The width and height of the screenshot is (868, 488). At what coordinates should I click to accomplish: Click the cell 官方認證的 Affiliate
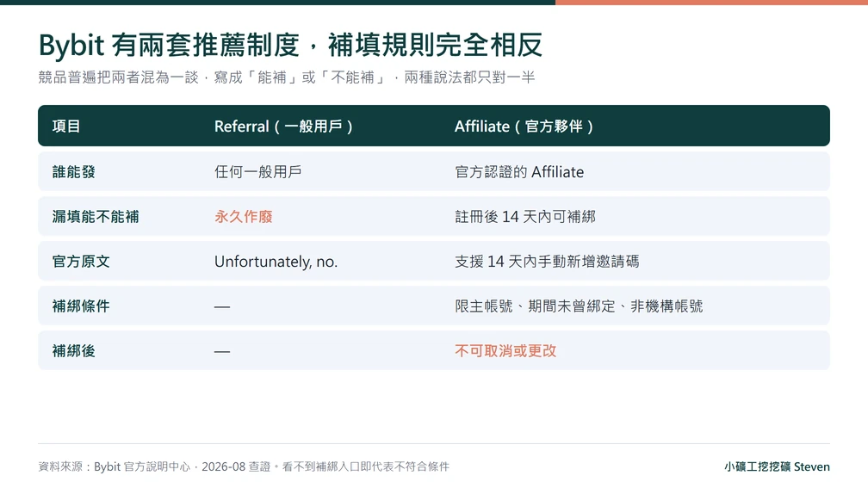coord(519,171)
